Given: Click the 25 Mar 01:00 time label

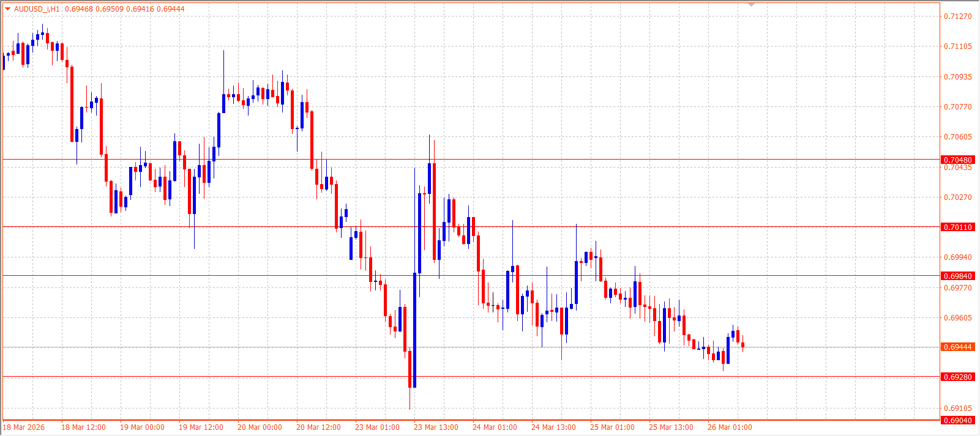Looking at the screenshot, I should [x=612, y=427].
